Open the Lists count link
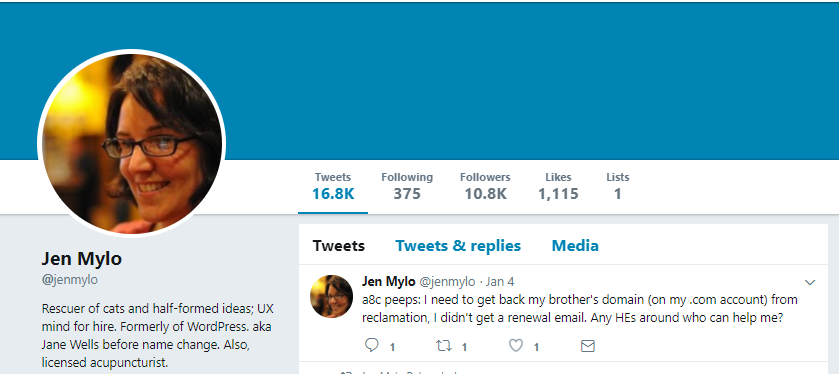 click(617, 186)
